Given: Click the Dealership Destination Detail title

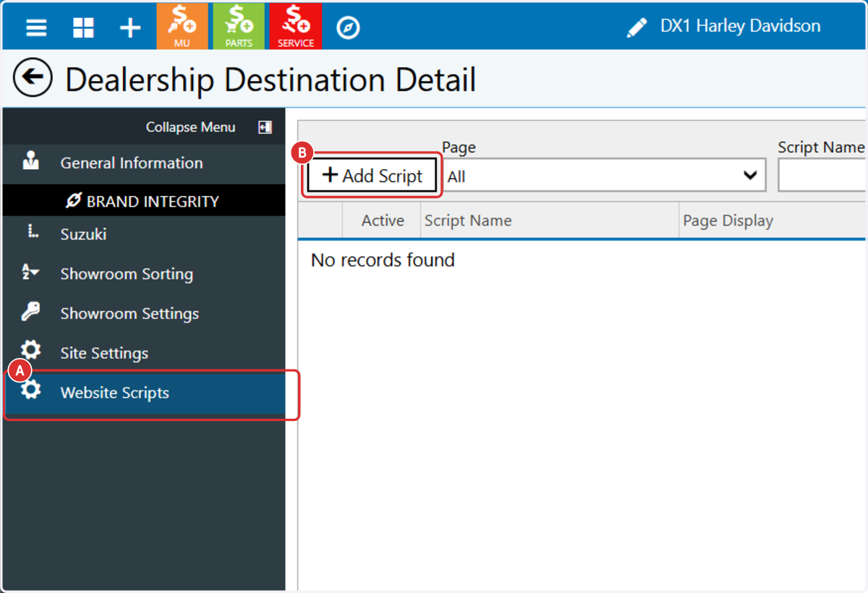Looking at the screenshot, I should (271, 79).
